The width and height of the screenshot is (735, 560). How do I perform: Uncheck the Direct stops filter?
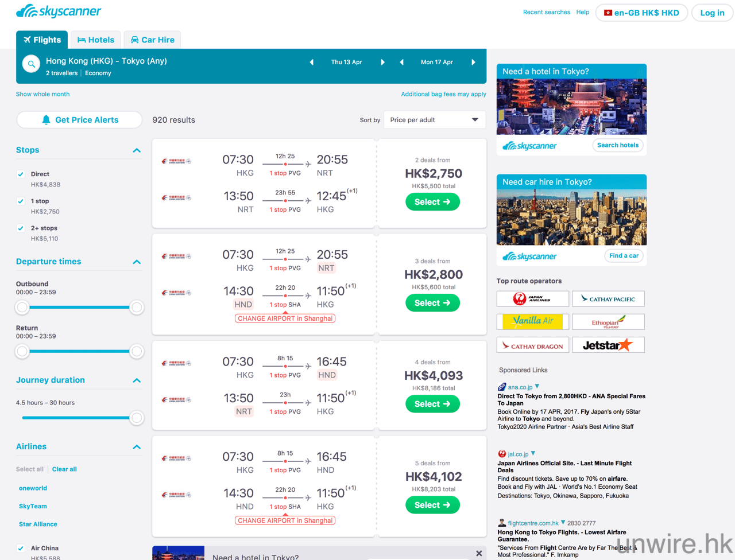point(21,174)
